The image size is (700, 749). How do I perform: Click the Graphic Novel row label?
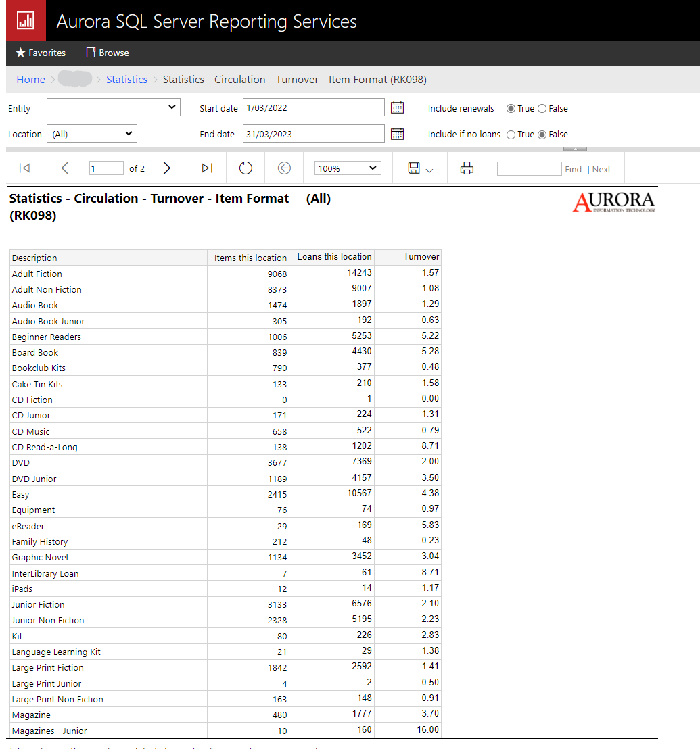click(40, 558)
